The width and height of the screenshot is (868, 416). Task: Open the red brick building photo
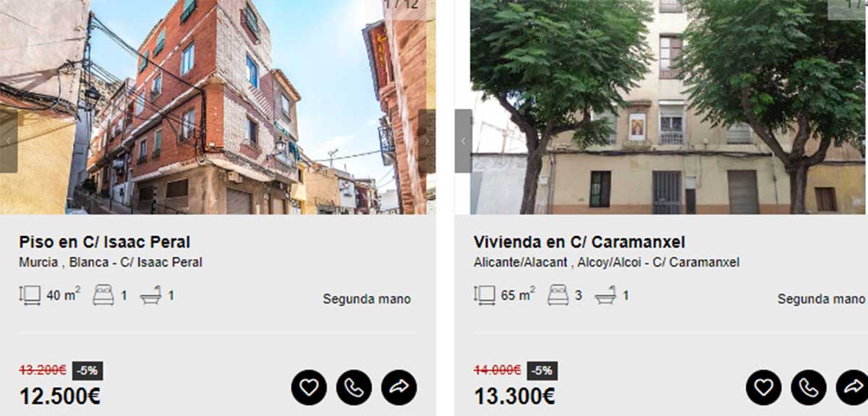218,107
